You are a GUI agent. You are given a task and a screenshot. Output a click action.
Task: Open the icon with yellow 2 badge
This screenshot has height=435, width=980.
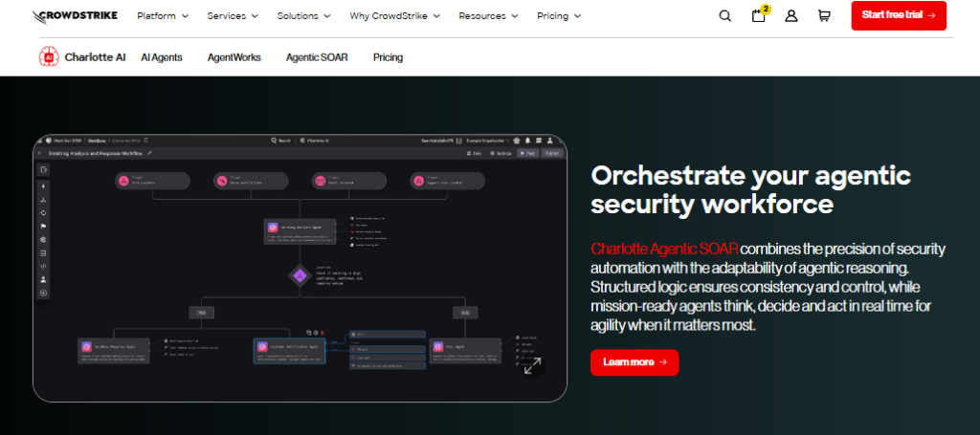tap(759, 15)
